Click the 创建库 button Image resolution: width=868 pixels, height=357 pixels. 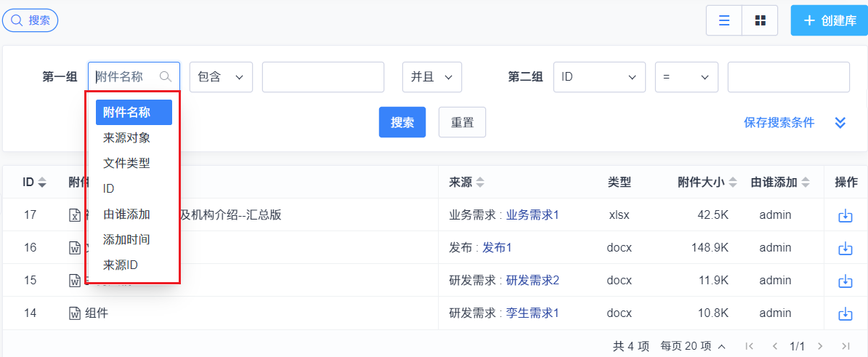[x=830, y=20]
